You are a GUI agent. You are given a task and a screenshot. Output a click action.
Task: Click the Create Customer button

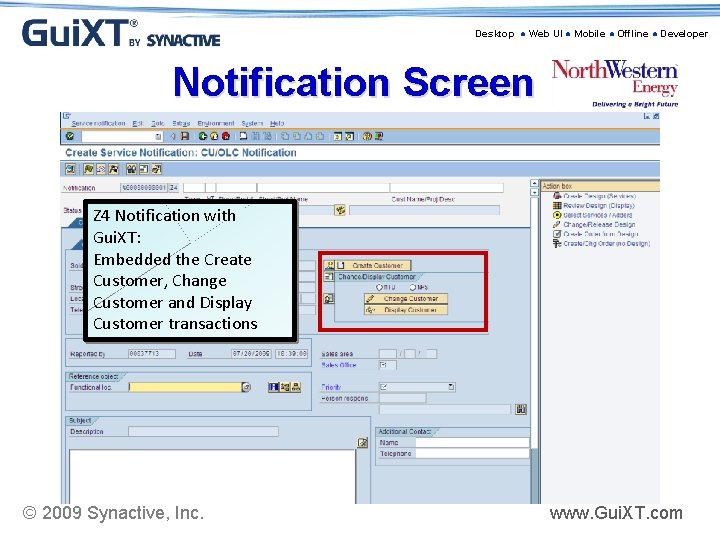(373, 265)
